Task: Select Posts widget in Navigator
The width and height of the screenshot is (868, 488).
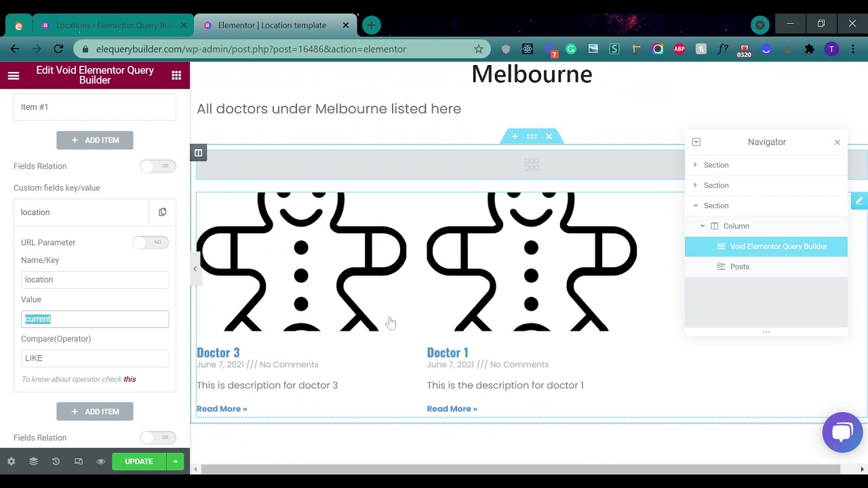Action: 766,266
